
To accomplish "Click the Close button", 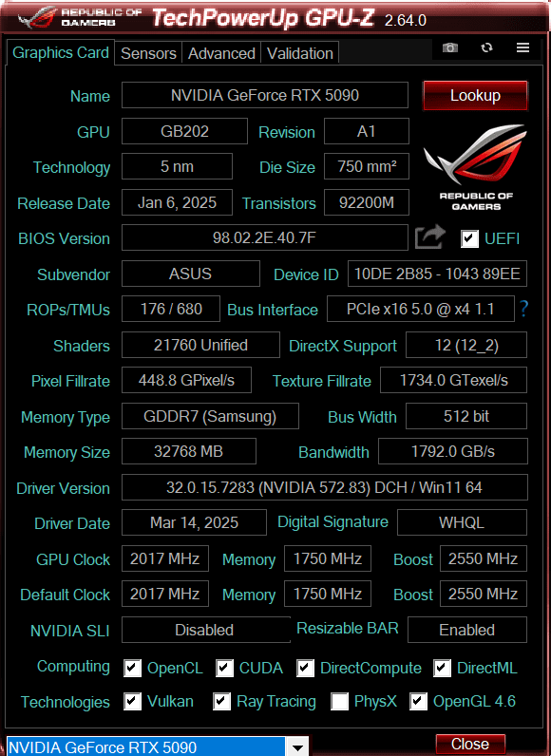I will click(470, 744).
